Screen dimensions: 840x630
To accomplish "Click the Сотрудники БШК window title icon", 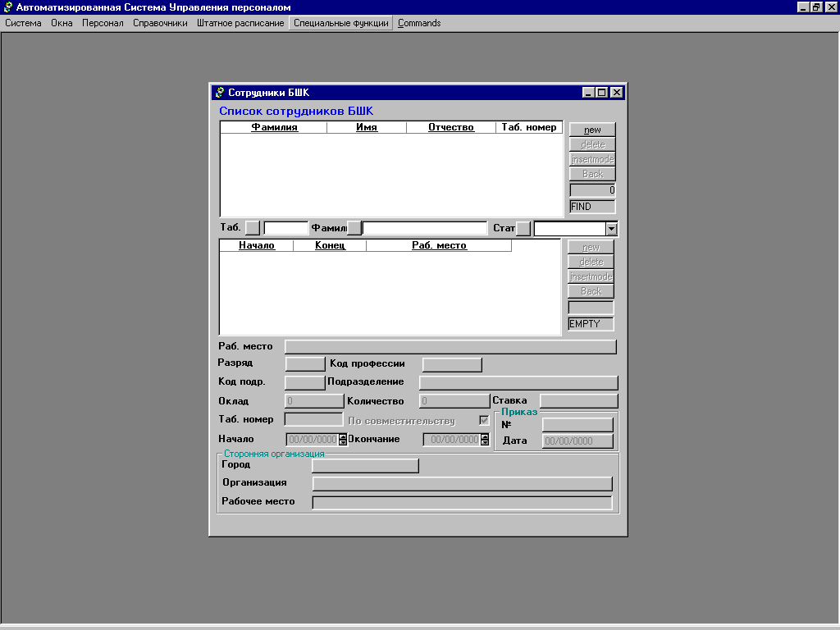I will click(x=219, y=93).
